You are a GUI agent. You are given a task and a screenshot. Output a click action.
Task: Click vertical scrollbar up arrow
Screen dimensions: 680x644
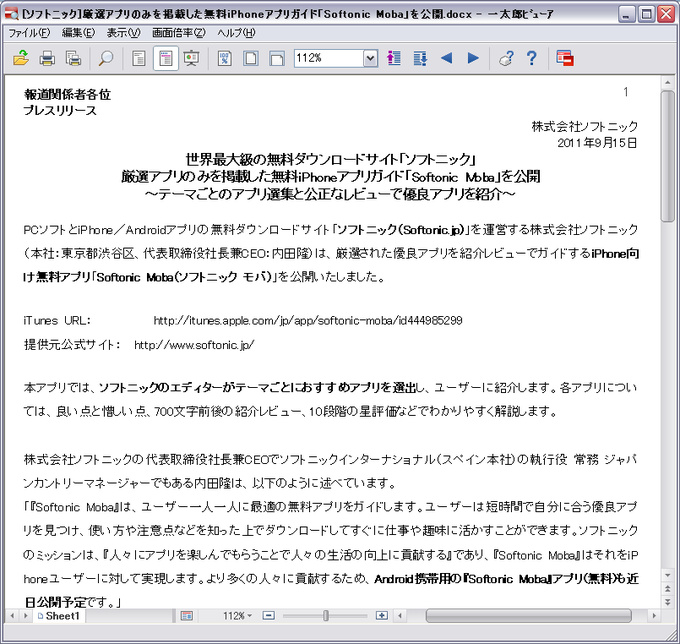(x=667, y=82)
